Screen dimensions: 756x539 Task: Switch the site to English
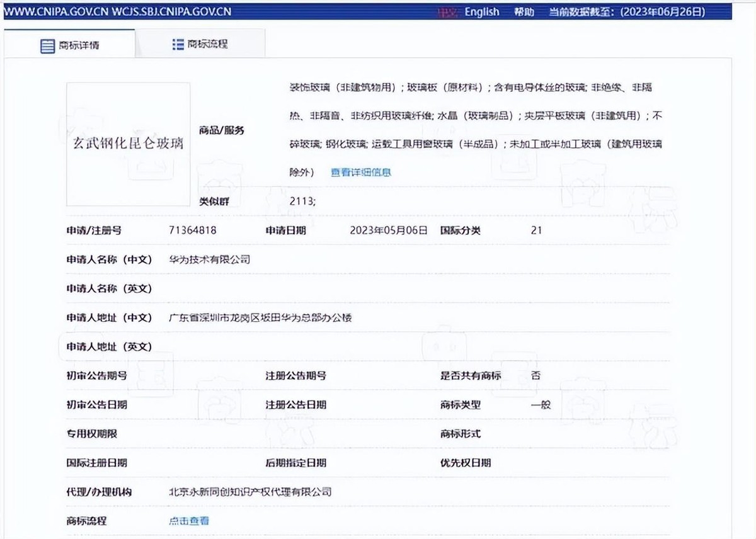coord(481,11)
